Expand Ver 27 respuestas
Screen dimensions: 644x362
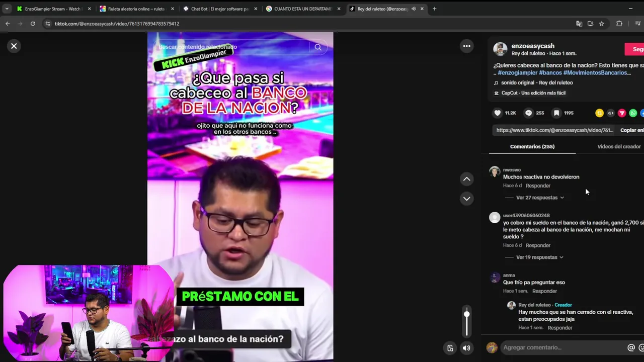pyautogui.click(x=540, y=198)
